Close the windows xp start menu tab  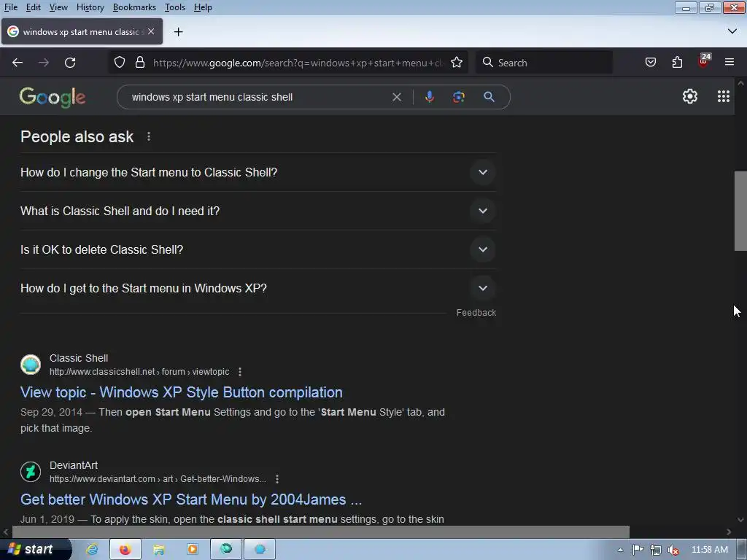pos(151,31)
